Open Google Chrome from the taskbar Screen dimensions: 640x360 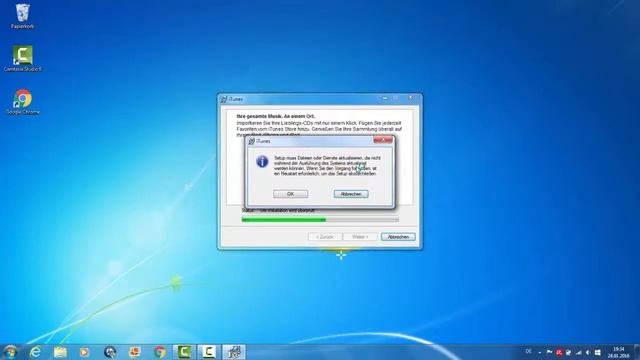(x=160, y=352)
